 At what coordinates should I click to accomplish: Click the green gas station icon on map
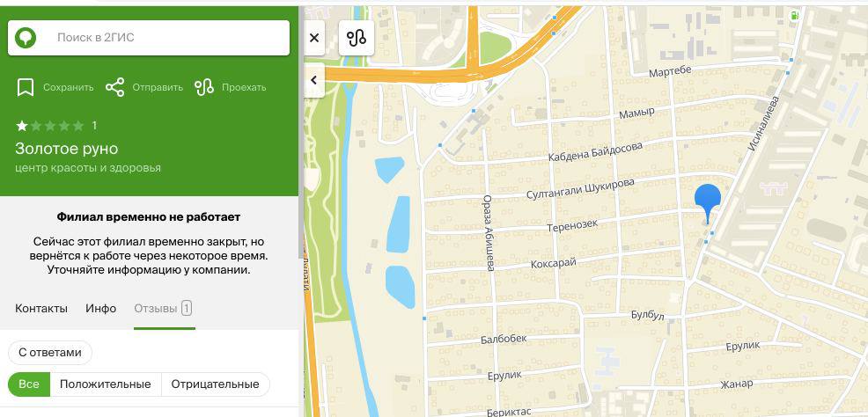pyautogui.click(x=794, y=16)
